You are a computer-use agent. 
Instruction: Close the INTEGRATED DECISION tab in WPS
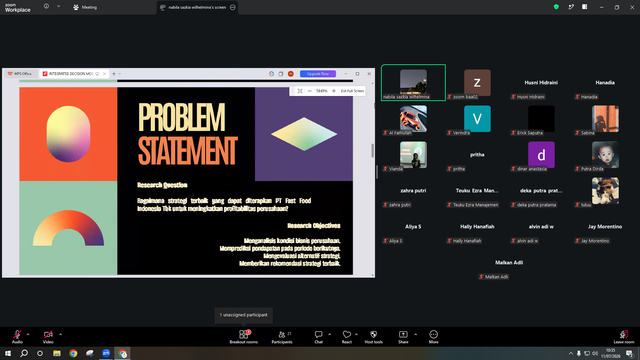(x=104, y=74)
